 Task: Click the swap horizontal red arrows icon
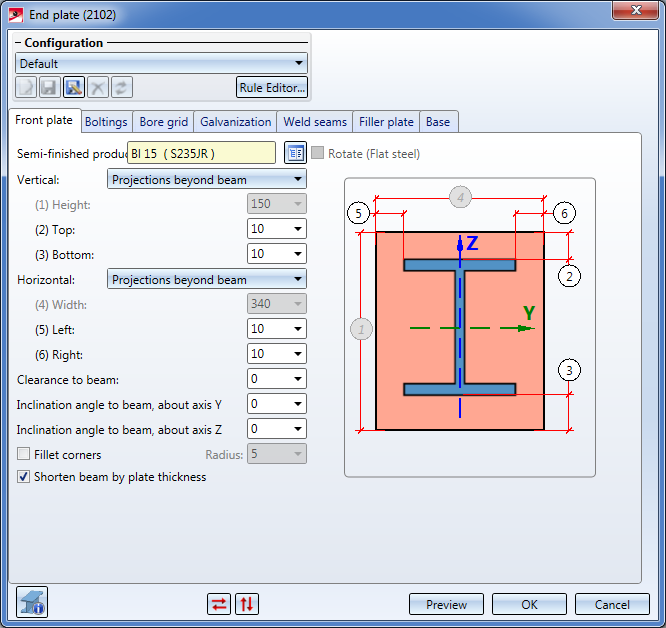[219, 604]
